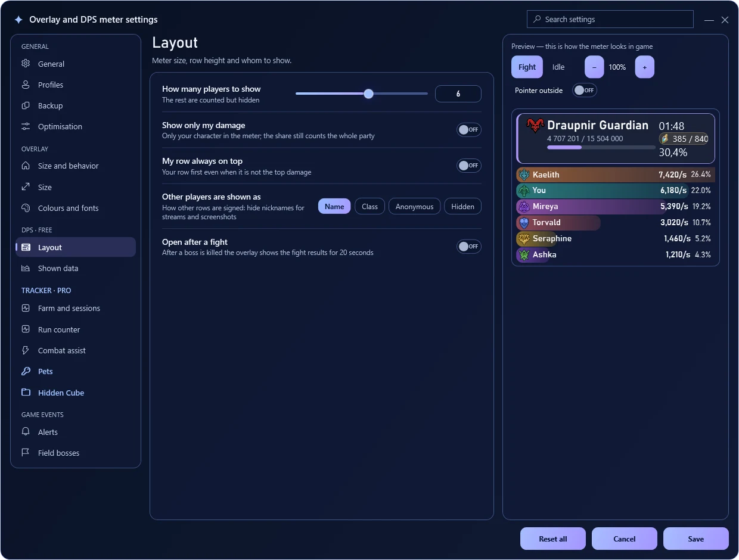The height and width of the screenshot is (560, 739).
Task: Click the Pets key icon
Action: (x=26, y=371)
